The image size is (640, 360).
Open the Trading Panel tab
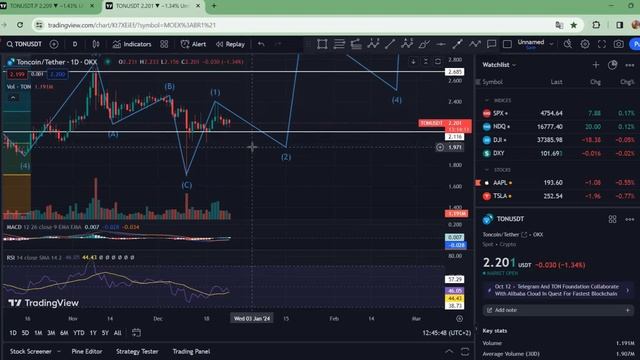click(191, 351)
